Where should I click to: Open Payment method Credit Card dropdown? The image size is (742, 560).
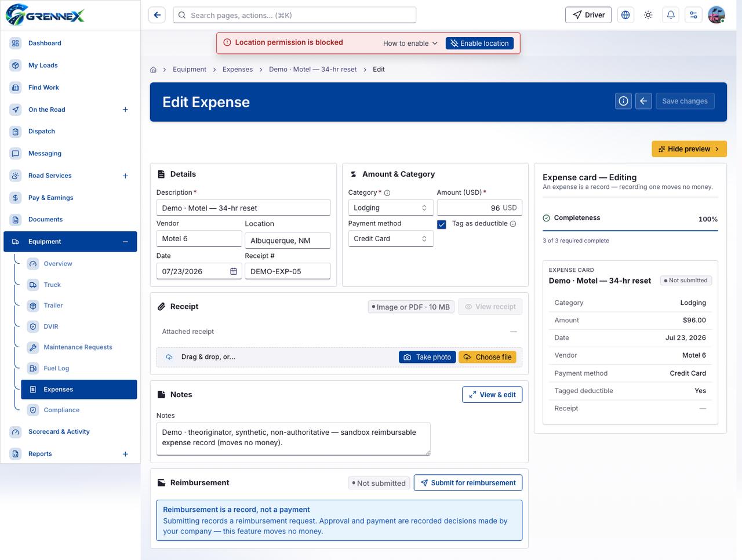coord(391,238)
